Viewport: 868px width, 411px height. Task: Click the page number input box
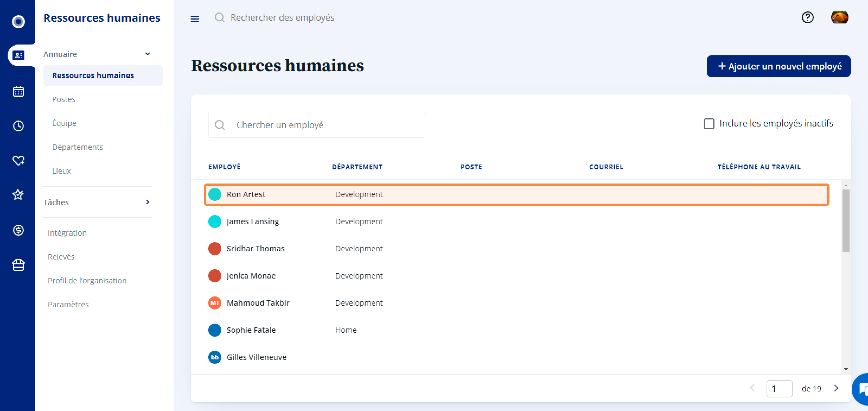click(x=779, y=389)
